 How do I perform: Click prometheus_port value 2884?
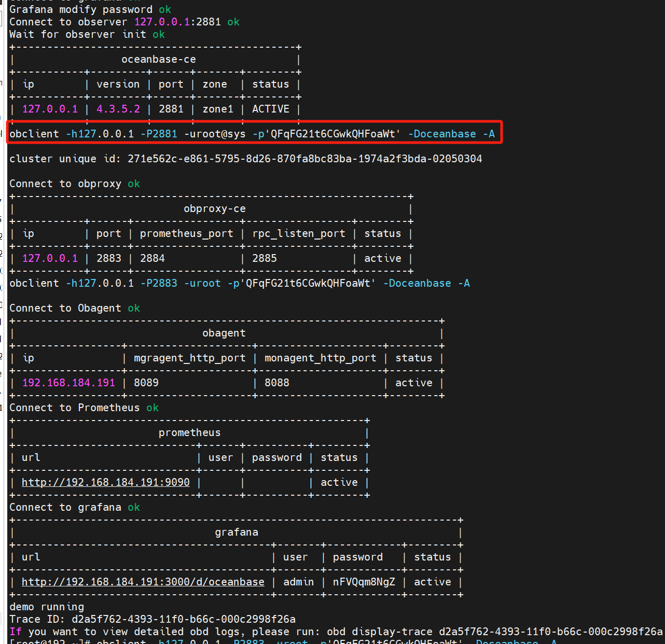pyautogui.click(x=153, y=258)
